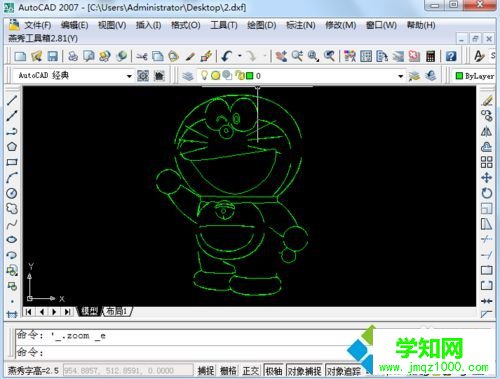The width and height of the screenshot is (500, 379).
Task: Toggle layer 0 on/off lightbulb icon
Action: [204, 76]
